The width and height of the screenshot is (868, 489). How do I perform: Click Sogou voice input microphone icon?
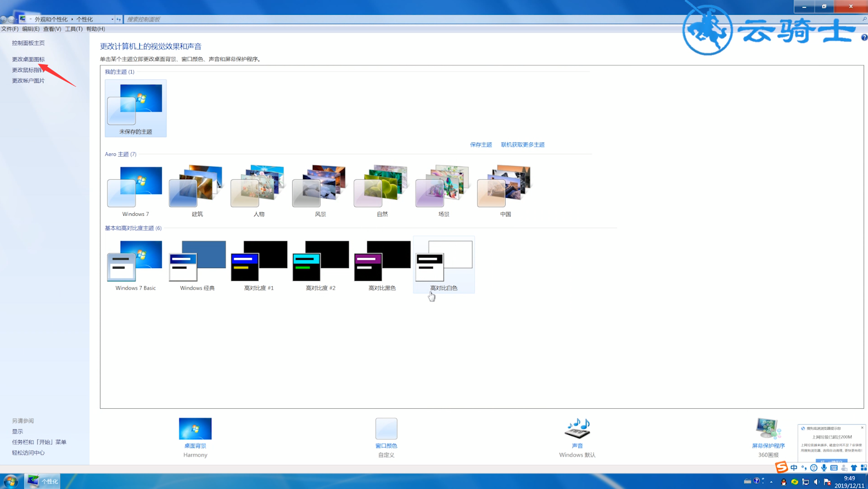824,468
